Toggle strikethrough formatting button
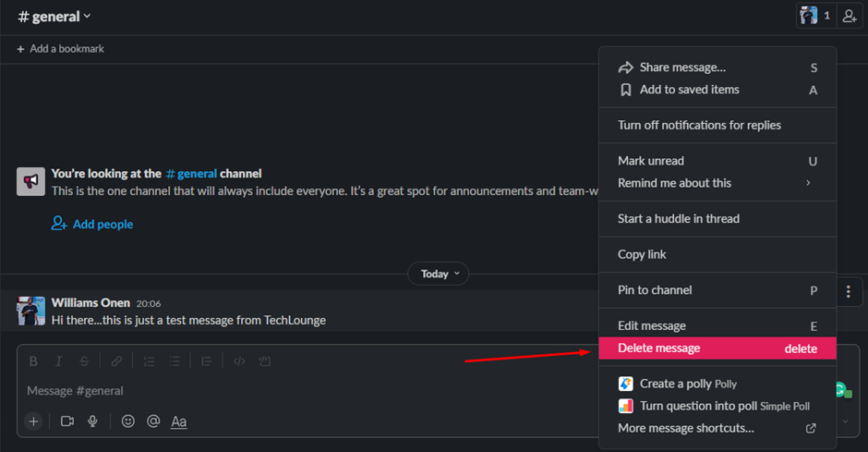 84,361
